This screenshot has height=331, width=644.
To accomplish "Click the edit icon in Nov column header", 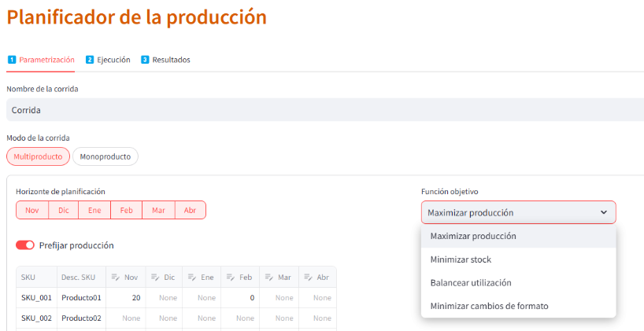I will coord(115,278).
